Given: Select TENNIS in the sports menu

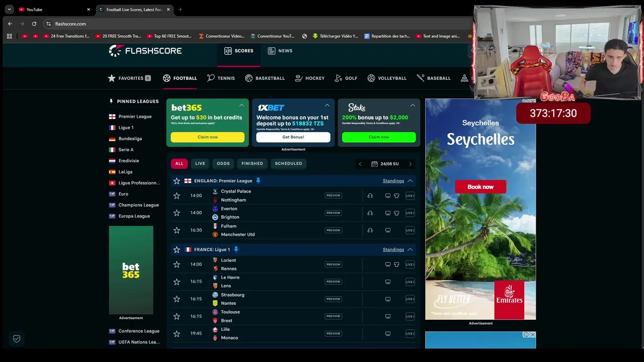Looking at the screenshot, I should pyautogui.click(x=221, y=78).
